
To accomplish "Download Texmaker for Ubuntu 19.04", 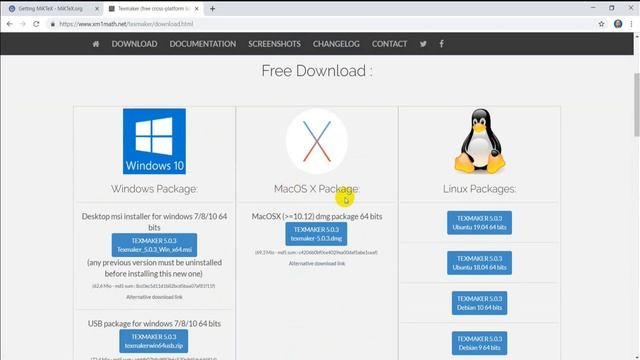I will tap(479, 223).
